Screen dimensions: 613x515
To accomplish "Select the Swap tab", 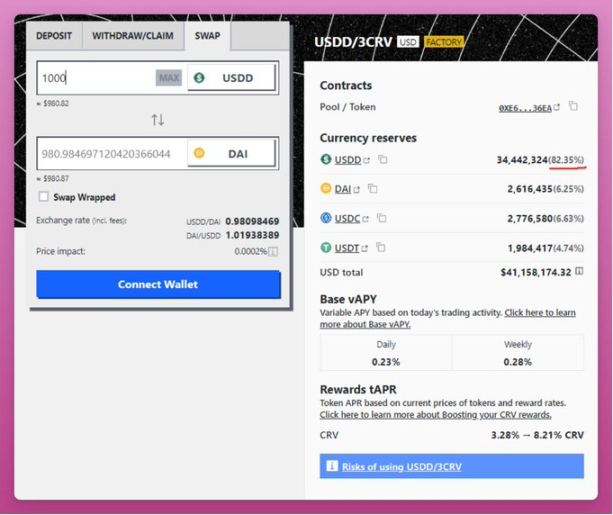I will (207, 36).
